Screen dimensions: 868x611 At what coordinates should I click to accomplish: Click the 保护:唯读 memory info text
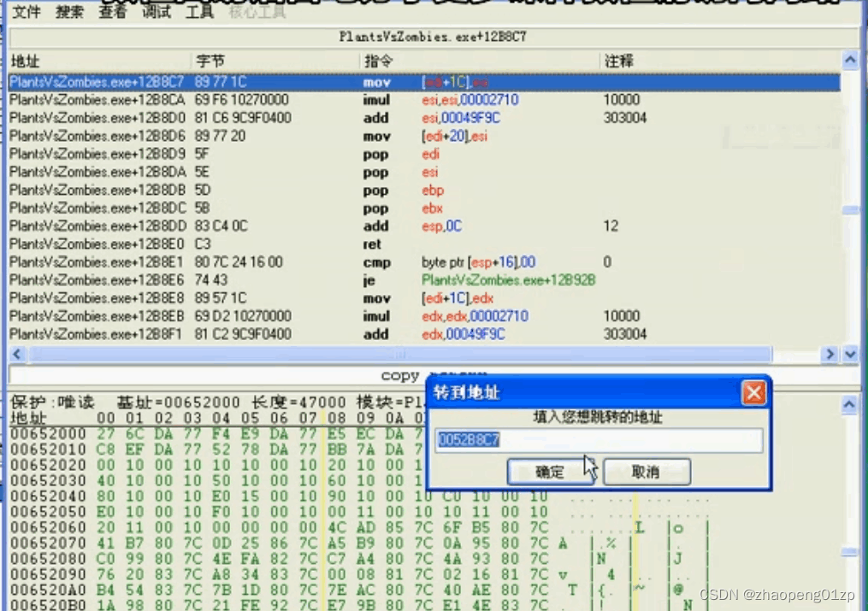[52, 402]
